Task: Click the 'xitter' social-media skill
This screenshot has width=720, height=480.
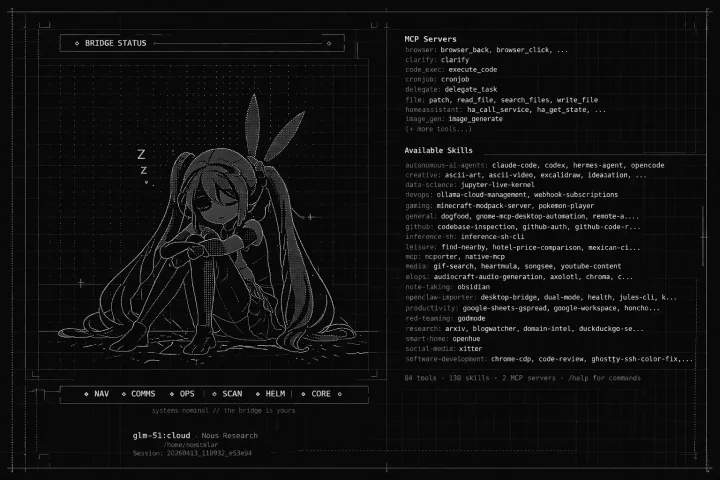Action: pos(471,349)
